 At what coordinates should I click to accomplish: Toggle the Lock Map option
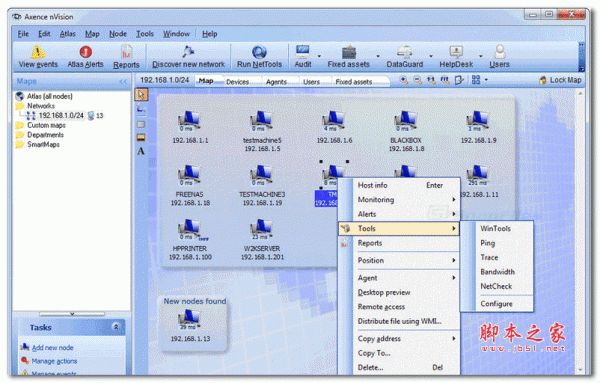point(560,80)
